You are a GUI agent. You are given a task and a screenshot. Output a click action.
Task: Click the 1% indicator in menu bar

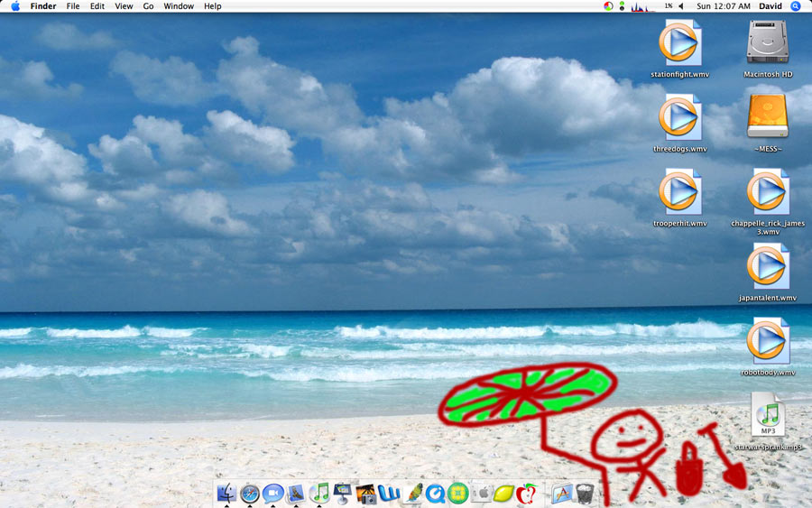click(x=669, y=6)
